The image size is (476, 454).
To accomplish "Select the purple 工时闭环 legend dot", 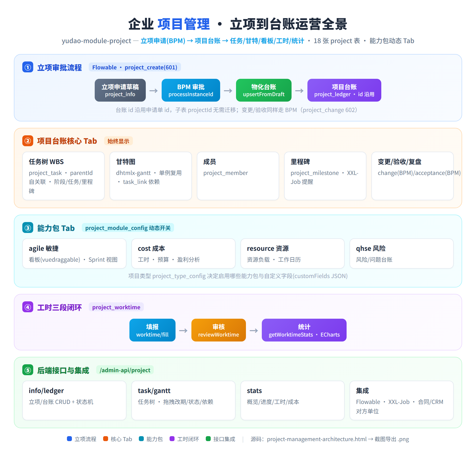I will pyautogui.click(x=172, y=439).
